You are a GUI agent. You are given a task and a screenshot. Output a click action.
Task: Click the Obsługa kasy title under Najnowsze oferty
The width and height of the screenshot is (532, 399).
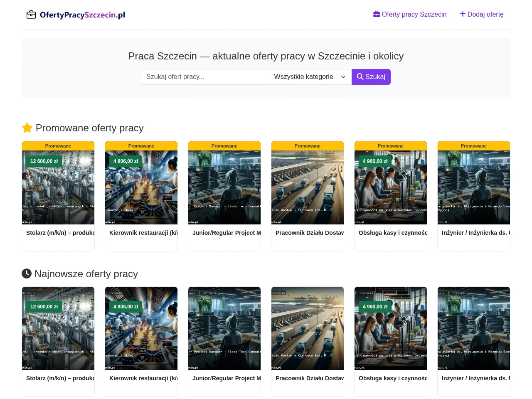coord(393,378)
